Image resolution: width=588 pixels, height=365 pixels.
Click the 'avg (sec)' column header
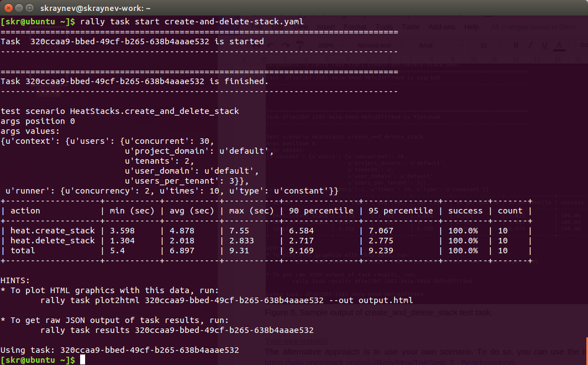click(192, 211)
